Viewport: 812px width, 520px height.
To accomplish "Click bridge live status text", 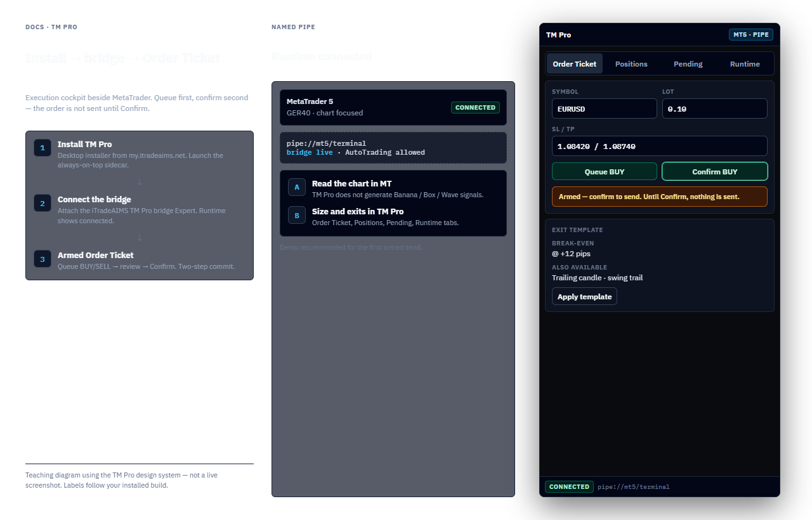I will point(310,152).
